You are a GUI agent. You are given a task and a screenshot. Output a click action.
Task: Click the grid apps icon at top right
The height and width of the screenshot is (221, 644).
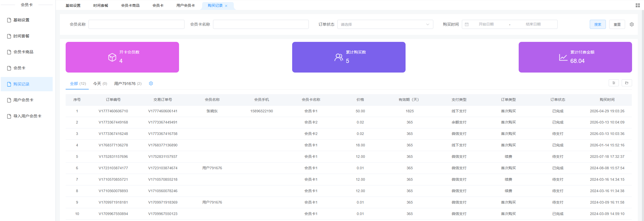pyautogui.click(x=638, y=5)
